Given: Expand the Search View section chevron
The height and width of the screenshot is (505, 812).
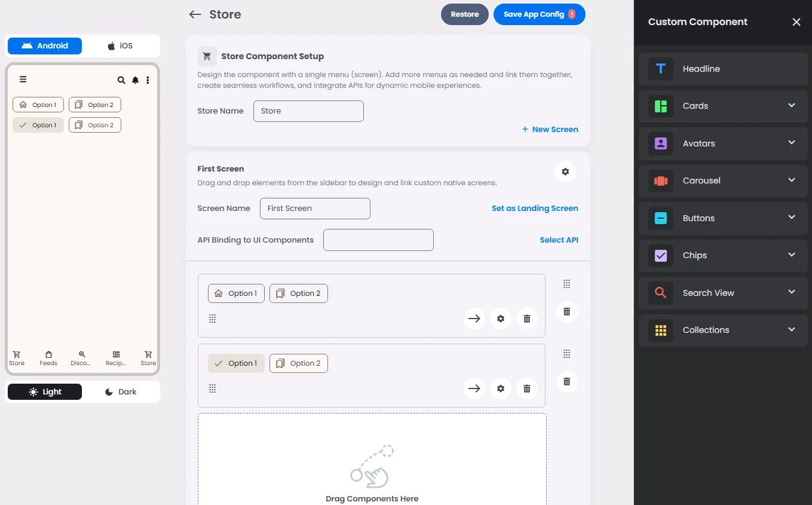Looking at the screenshot, I should (792, 292).
